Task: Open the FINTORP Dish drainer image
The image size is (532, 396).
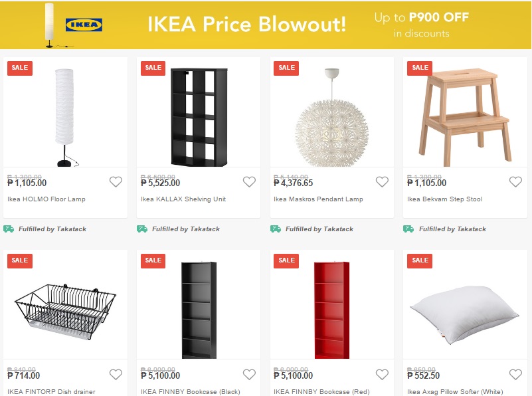Action: [65, 312]
